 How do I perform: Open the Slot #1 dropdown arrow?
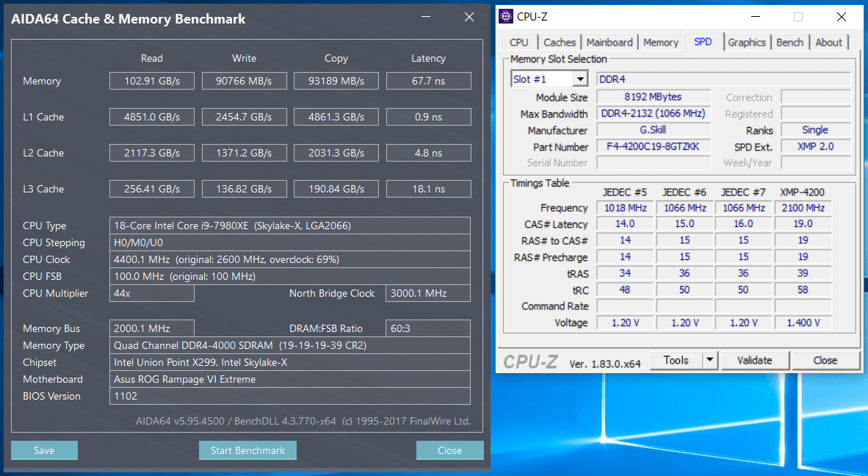tap(579, 79)
